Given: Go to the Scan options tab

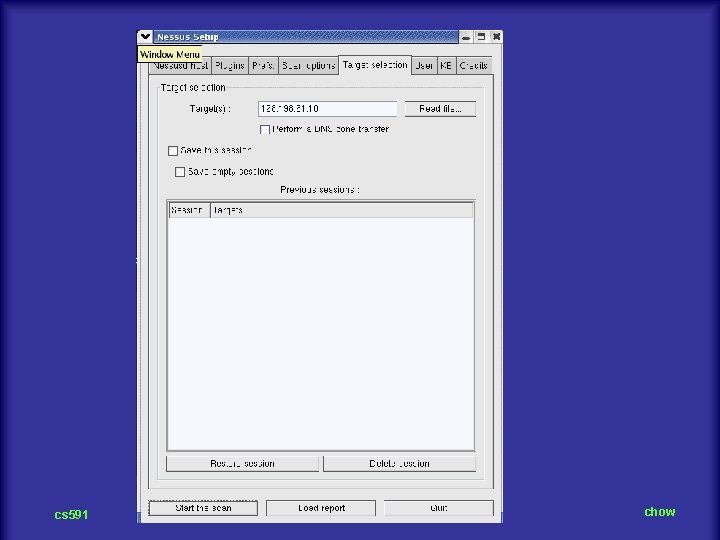Looking at the screenshot, I should tap(308, 66).
